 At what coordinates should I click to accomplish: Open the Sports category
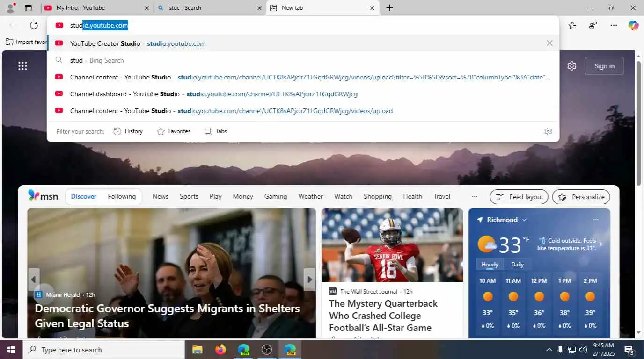tap(189, 196)
